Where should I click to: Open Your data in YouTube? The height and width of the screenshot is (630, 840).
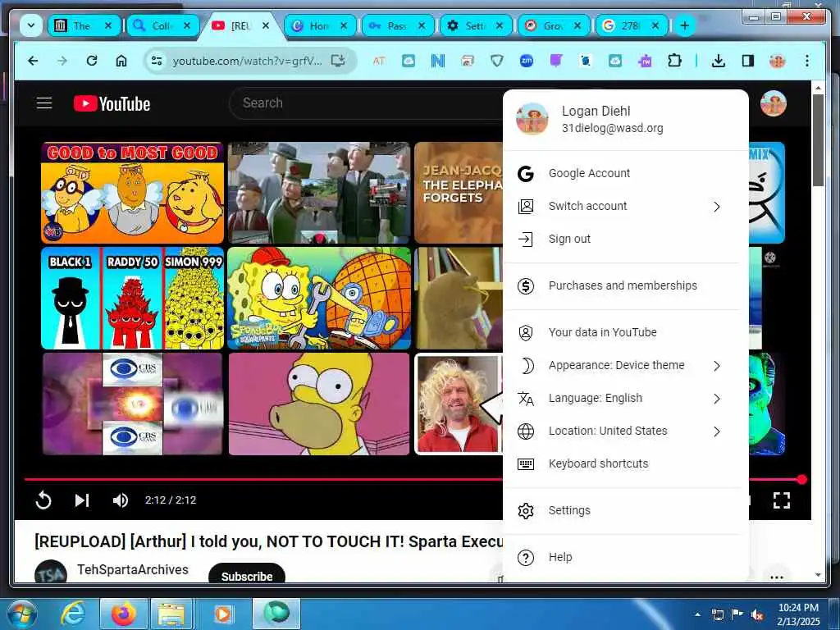click(x=626, y=332)
